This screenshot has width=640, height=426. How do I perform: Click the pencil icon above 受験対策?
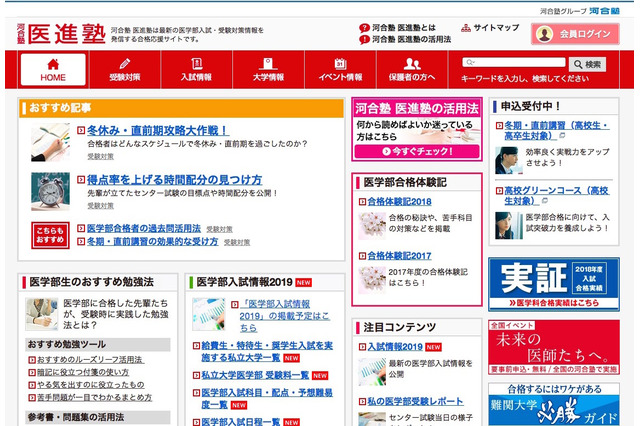125,64
